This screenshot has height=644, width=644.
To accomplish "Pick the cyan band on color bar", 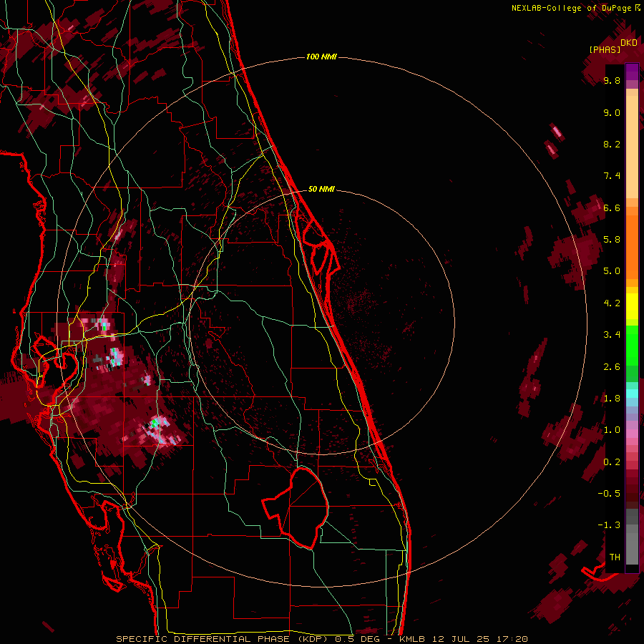I will 632,394.
